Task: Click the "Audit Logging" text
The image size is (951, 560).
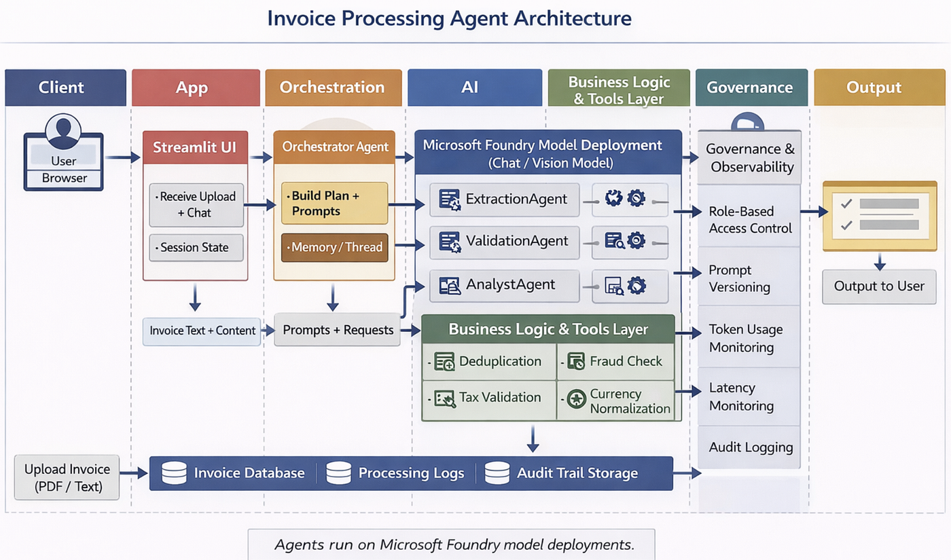Action: (751, 447)
